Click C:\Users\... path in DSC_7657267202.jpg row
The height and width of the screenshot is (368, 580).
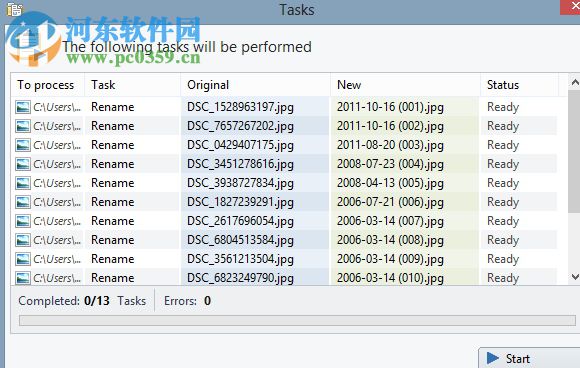(x=57, y=126)
